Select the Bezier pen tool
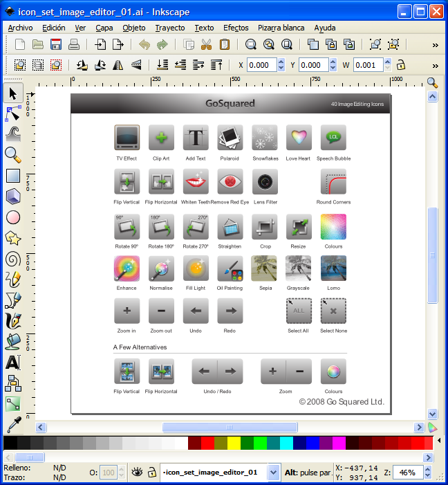The image size is (448, 485). click(x=13, y=300)
